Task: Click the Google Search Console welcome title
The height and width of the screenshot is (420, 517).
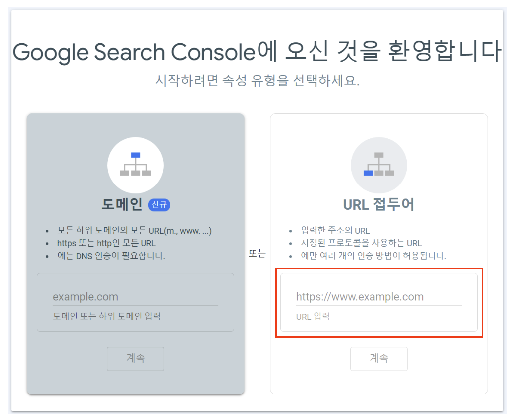Action: (257, 52)
